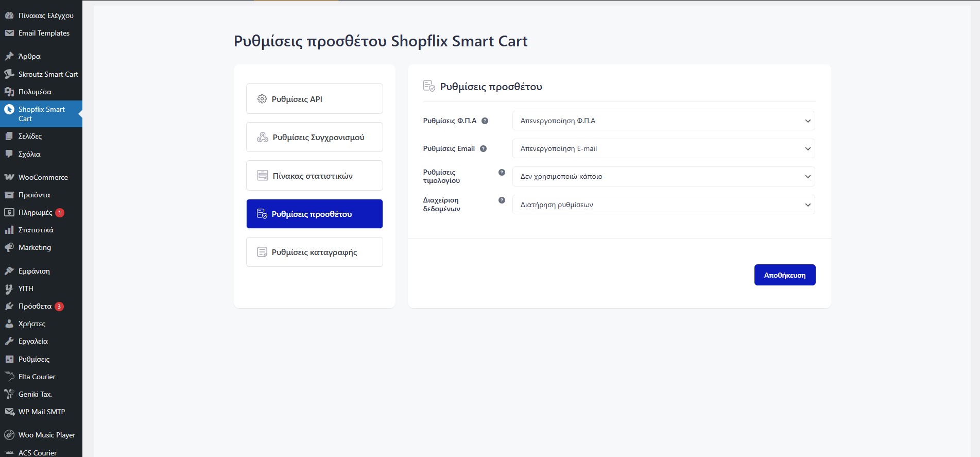
Task: Click the Skroutz Smart Cart sidebar icon
Action: tap(9, 74)
